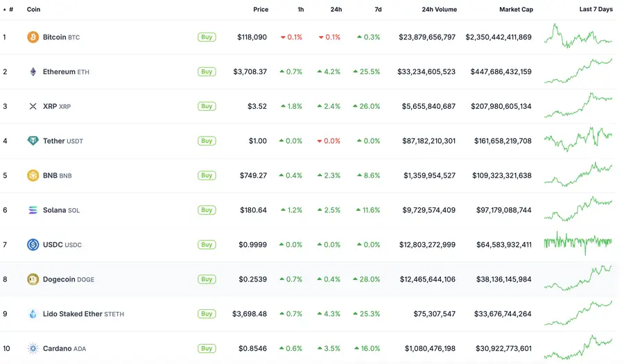The width and height of the screenshot is (624, 364).
Task: Sort by the 1h change header
Action: pyautogui.click(x=301, y=10)
